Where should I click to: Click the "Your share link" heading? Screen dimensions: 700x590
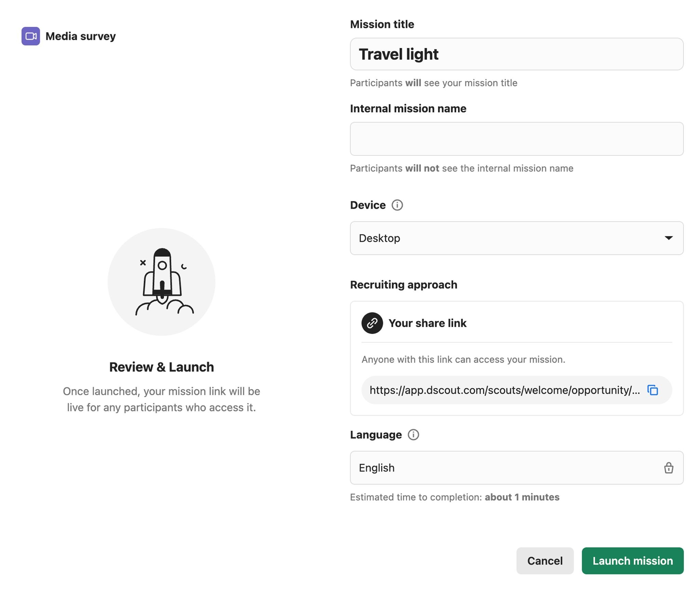click(427, 323)
